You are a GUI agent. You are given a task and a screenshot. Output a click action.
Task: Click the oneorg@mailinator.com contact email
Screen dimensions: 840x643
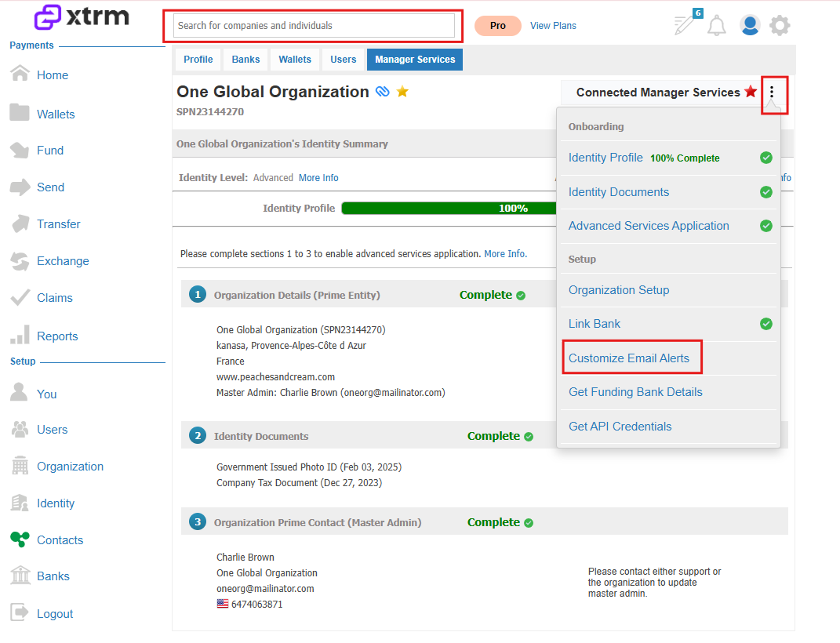(265, 588)
